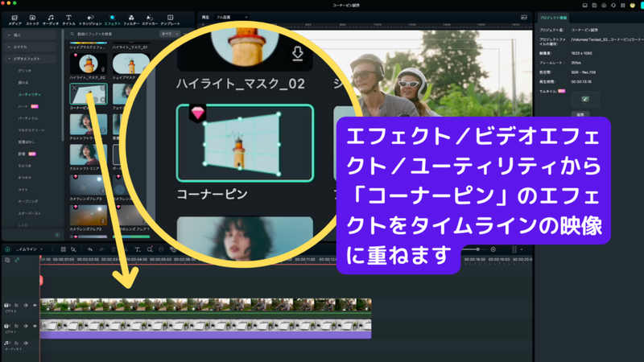Click the text tool in timeline toolbar

(x=138, y=249)
